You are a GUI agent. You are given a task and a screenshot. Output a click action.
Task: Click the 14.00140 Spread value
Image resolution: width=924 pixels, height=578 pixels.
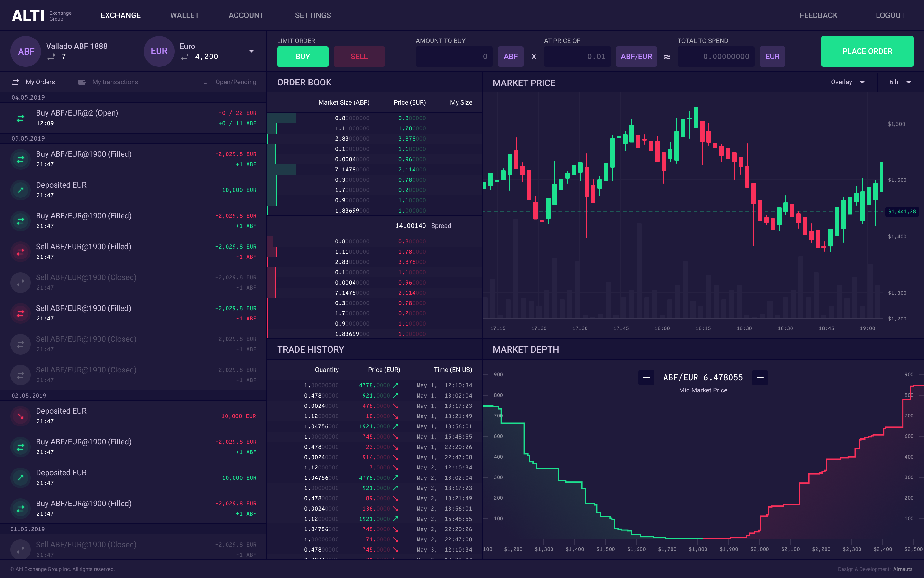(410, 226)
